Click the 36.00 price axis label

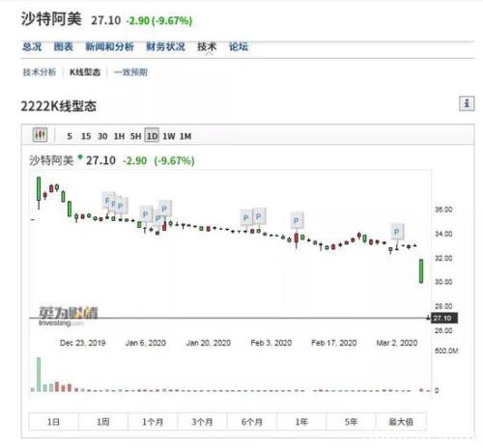[x=443, y=210]
